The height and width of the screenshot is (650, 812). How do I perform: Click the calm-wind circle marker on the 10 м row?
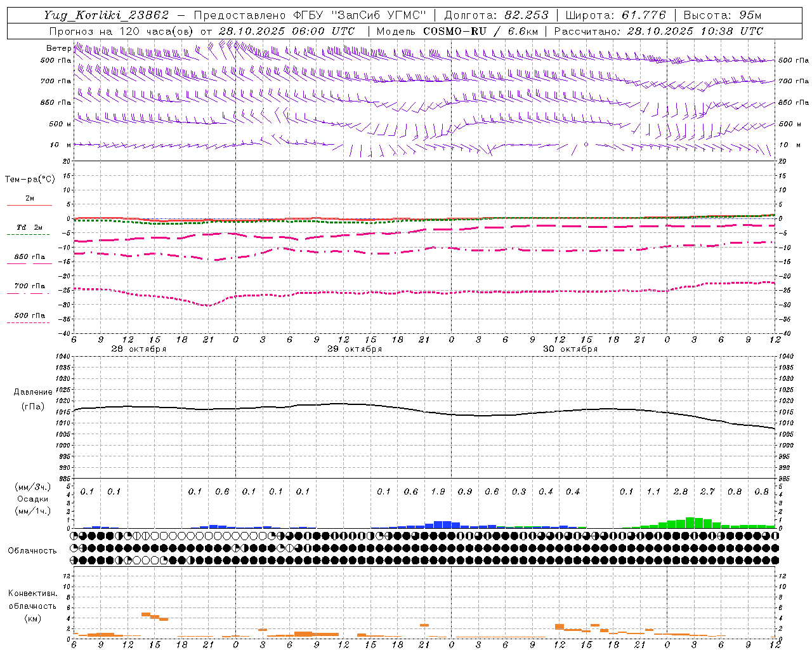pos(586,145)
